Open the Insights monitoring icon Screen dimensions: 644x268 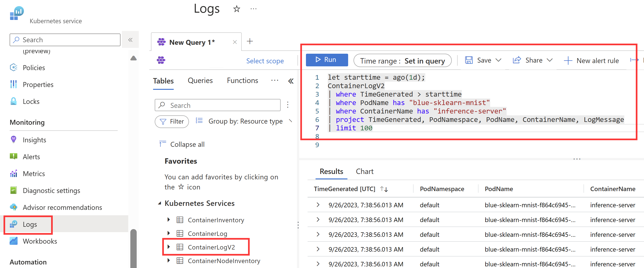tap(14, 140)
